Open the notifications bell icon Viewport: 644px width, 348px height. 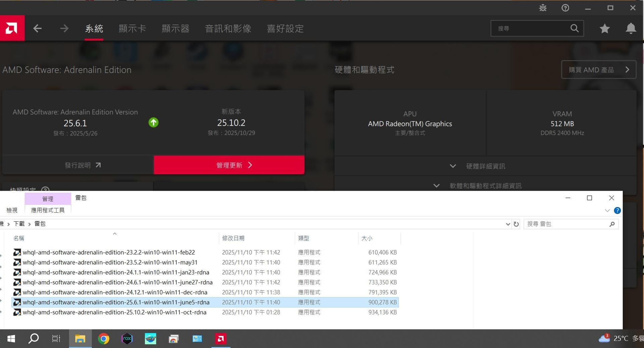(x=631, y=28)
